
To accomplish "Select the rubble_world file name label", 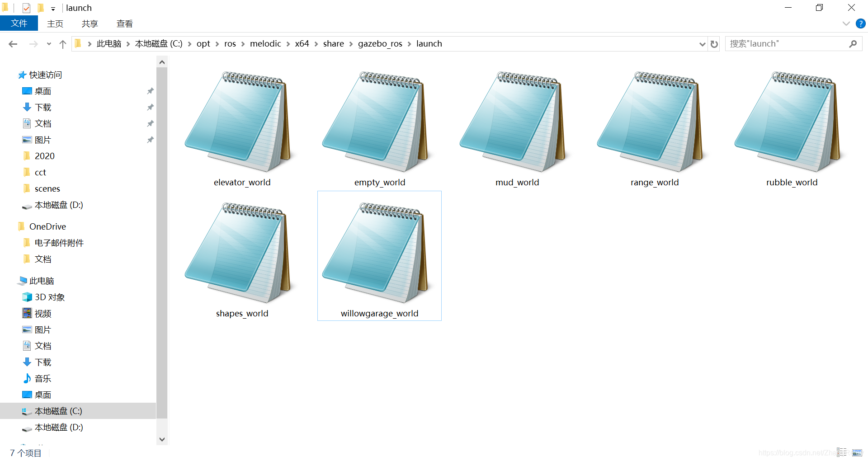I will pyautogui.click(x=792, y=182).
